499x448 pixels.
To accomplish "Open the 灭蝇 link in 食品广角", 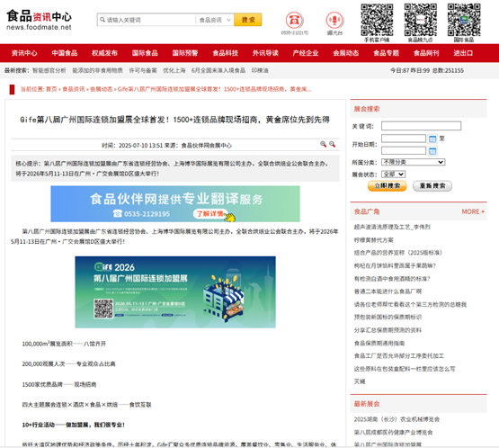I will pyautogui.click(x=360, y=381).
